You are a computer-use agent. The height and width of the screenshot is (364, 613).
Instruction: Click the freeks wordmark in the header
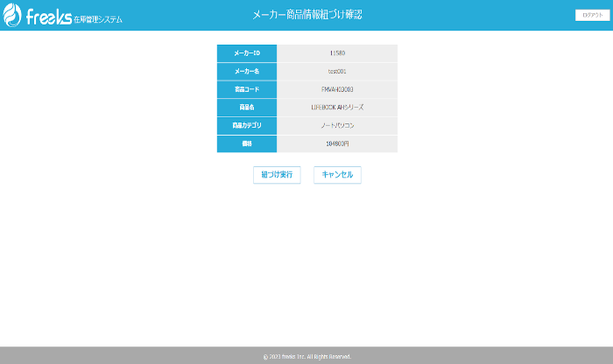tap(49, 17)
